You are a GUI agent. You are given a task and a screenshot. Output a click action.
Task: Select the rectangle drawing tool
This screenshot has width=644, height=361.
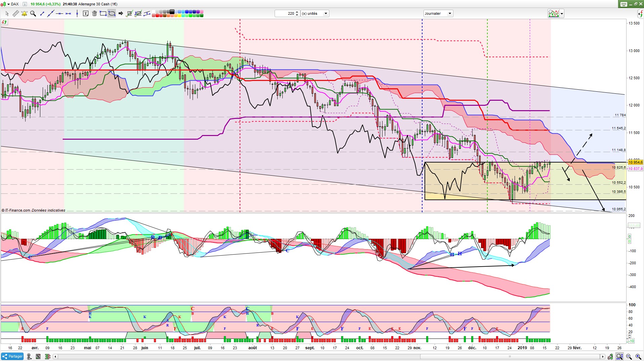point(103,13)
